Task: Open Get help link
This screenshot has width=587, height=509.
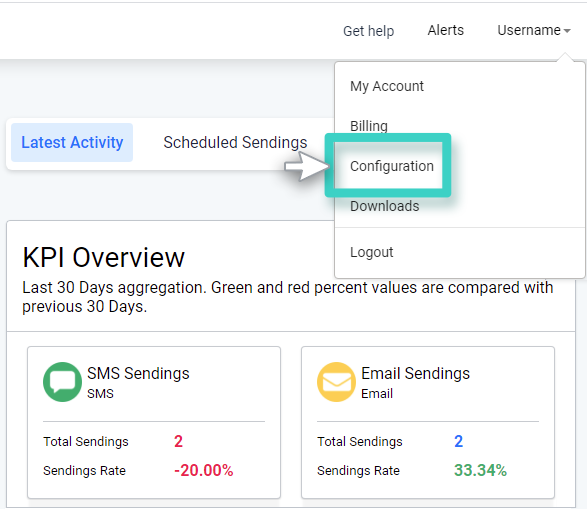Action: click(x=368, y=31)
